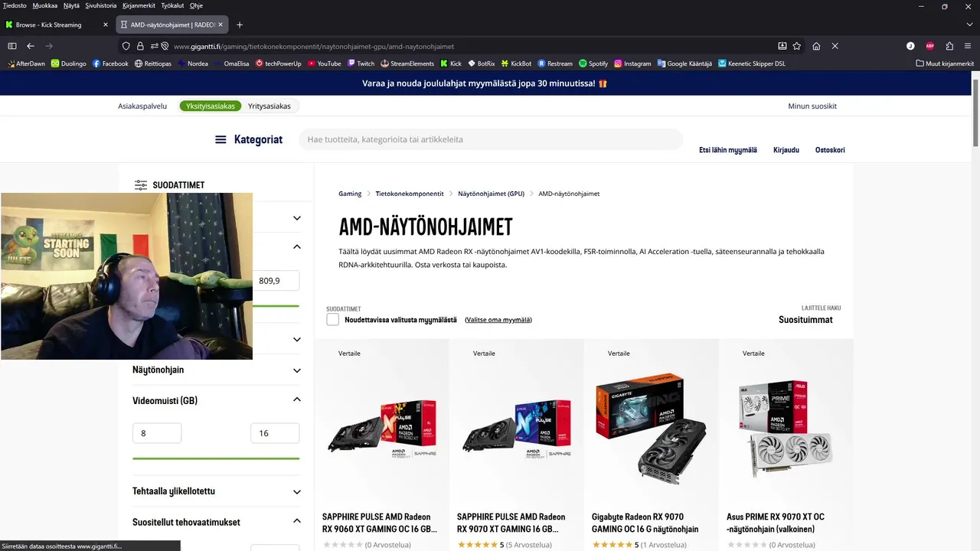This screenshot has height=551, width=980.
Task: Close the Browse - Kick Streaming tab
Action: 106,24
